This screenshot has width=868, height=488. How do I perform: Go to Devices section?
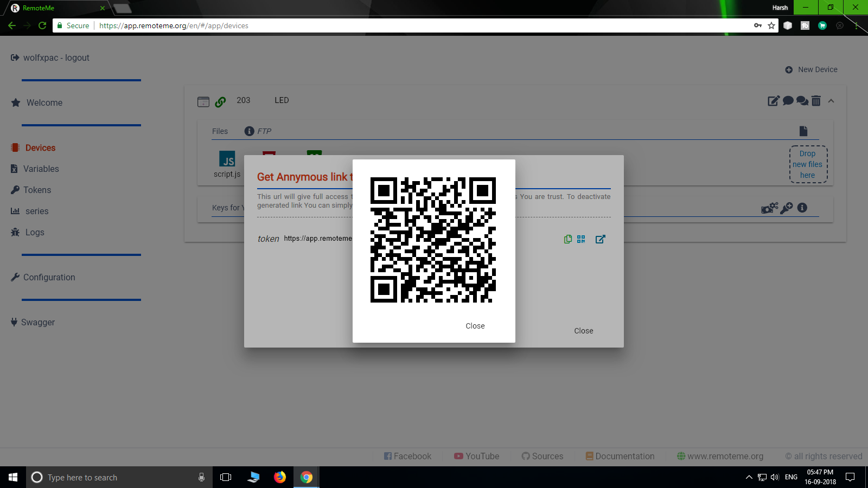[x=34, y=147]
